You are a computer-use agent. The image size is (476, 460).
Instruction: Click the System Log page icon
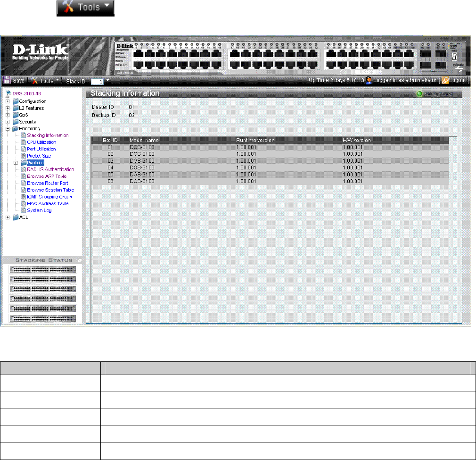24,210
